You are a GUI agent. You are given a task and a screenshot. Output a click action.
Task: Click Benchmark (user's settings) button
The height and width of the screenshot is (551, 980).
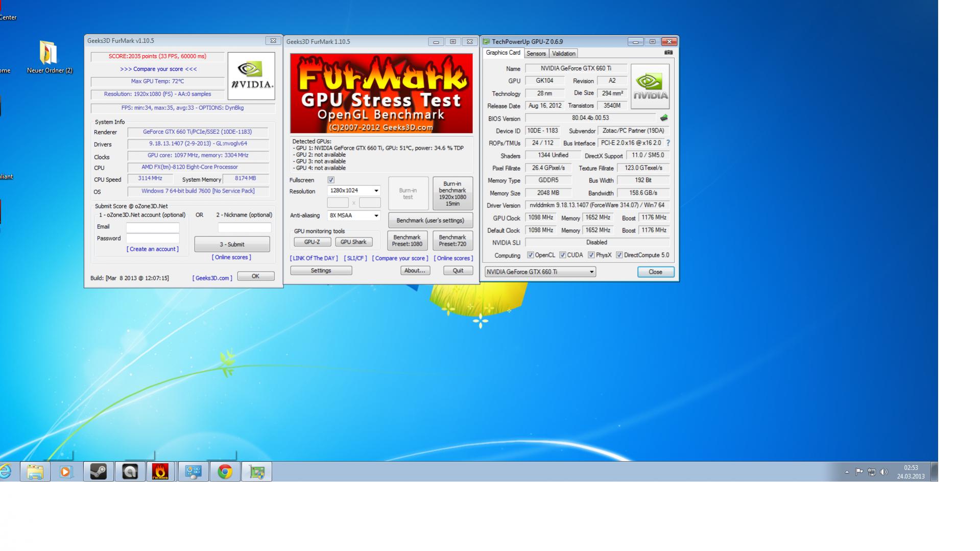(431, 221)
